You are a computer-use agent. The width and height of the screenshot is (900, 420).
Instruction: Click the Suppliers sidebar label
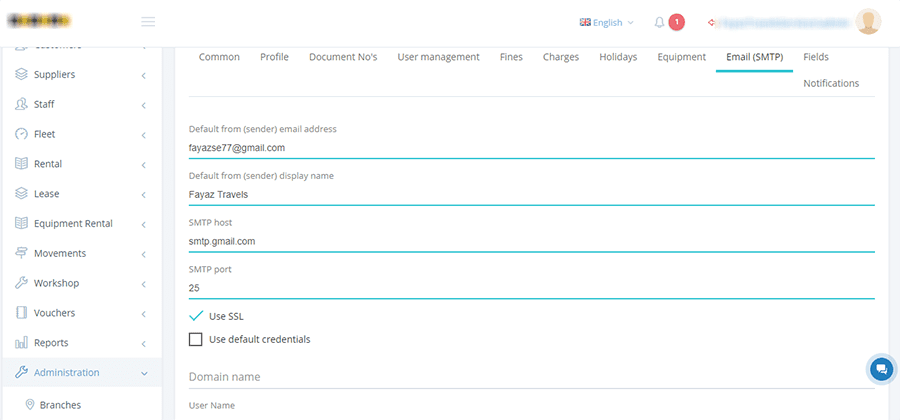(55, 75)
